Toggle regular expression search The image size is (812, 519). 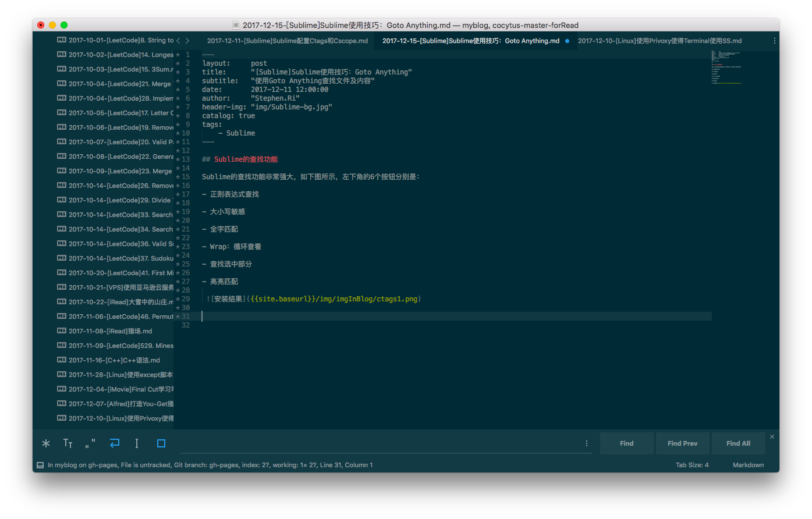click(46, 443)
